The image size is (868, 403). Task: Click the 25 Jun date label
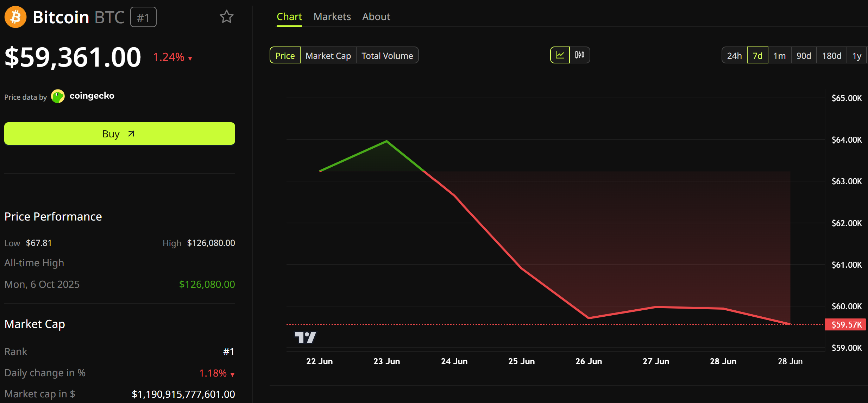tap(521, 361)
